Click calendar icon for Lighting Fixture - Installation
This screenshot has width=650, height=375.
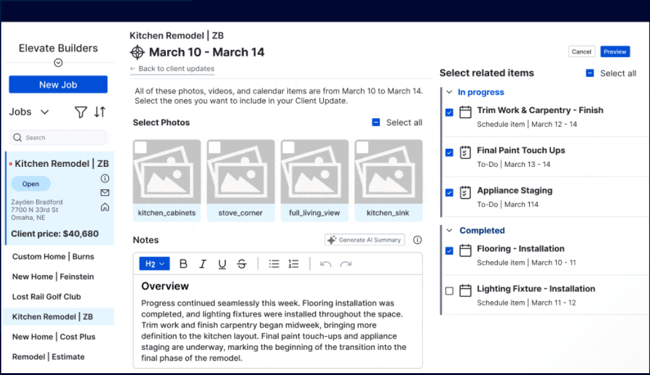465,291
